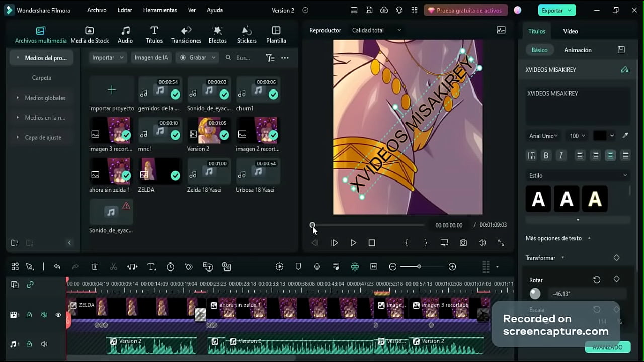Click the cloud upload icon in title bar

tap(384, 10)
